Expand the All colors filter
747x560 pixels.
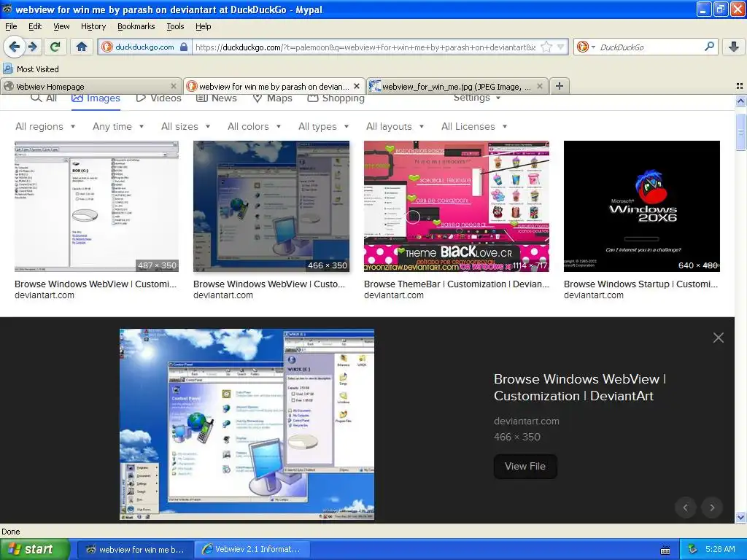coord(255,127)
